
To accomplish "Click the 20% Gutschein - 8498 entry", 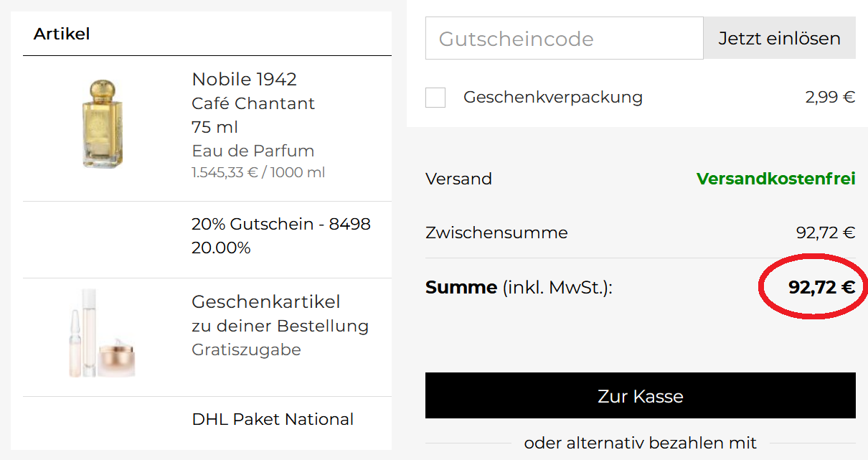I will click(x=280, y=224).
